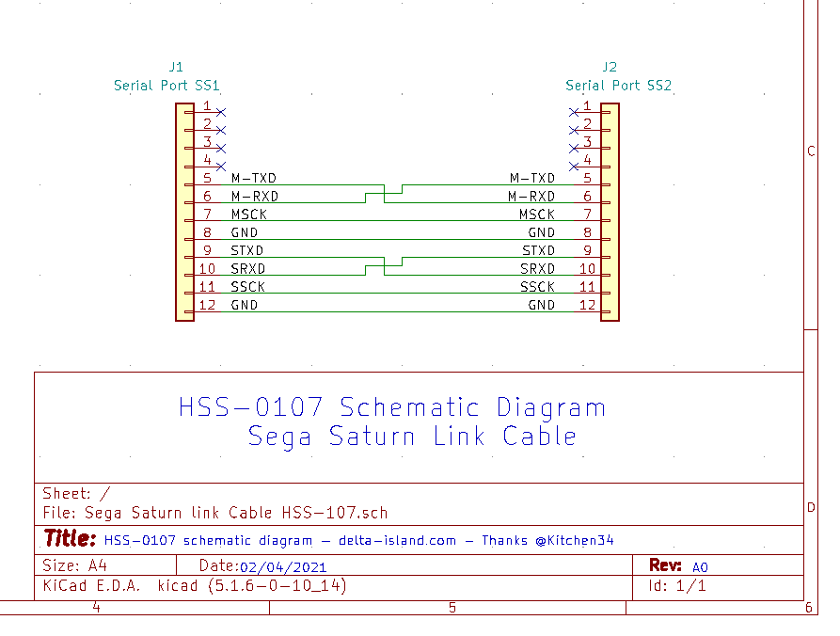
Task: Select the MSCK label near J1
Action: tap(249, 215)
